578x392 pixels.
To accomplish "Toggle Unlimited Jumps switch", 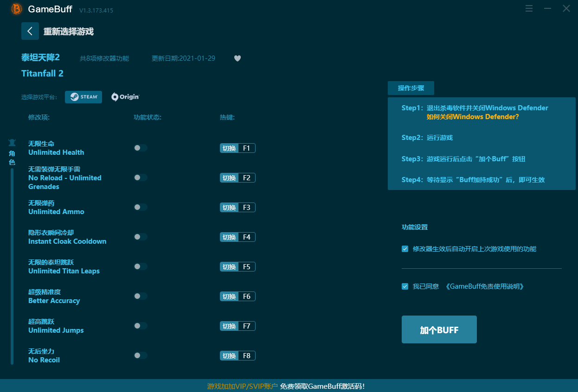I will coord(141,326).
